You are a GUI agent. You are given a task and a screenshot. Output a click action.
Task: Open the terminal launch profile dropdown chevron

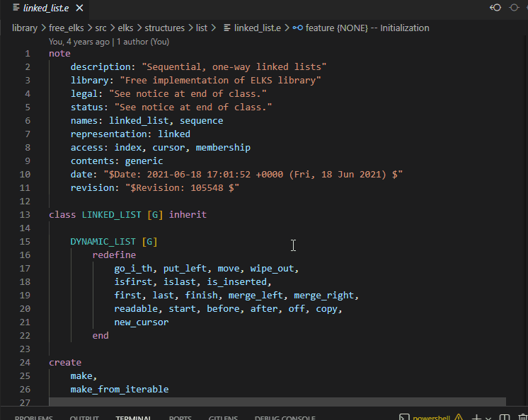tap(489, 418)
